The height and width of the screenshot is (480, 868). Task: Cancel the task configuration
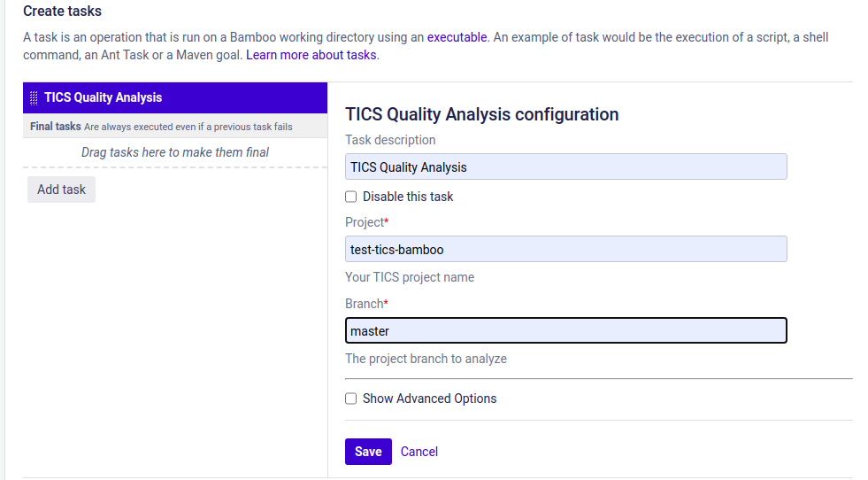(419, 452)
